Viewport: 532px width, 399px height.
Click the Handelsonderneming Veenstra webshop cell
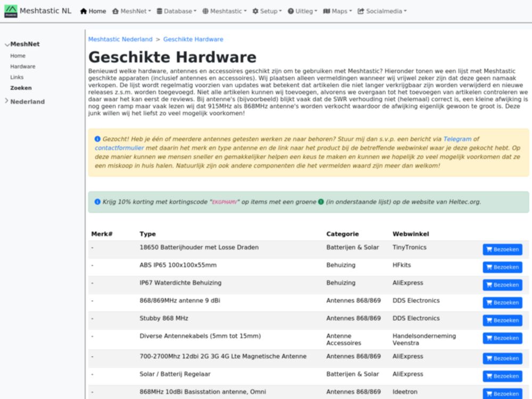point(424,339)
